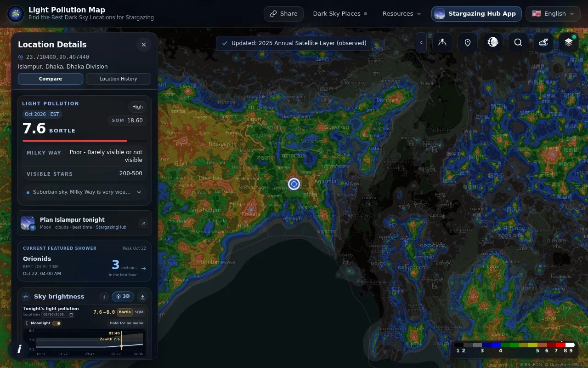Open Orionids shower details arrow
The width and height of the screenshot is (588, 368).
tap(144, 268)
